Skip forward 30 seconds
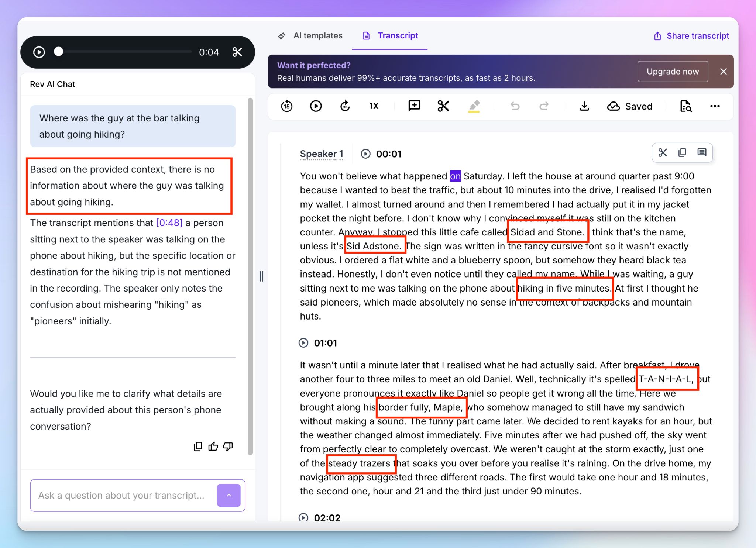756x548 pixels. [345, 106]
